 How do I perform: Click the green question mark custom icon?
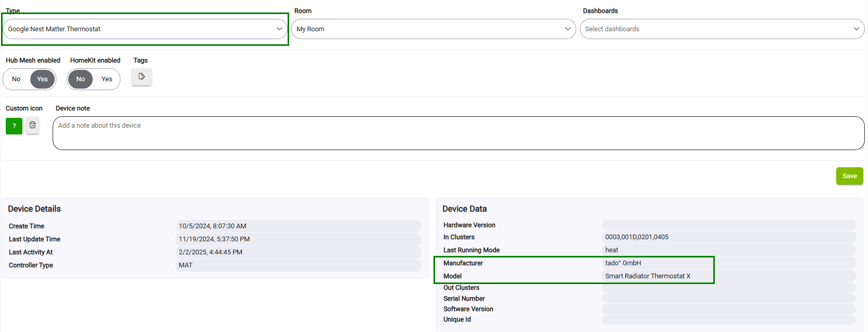click(14, 126)
